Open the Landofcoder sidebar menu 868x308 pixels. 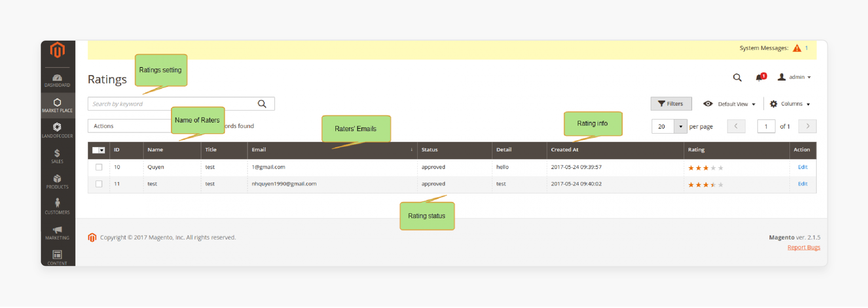pyautogui.click(x=57, y=131)
